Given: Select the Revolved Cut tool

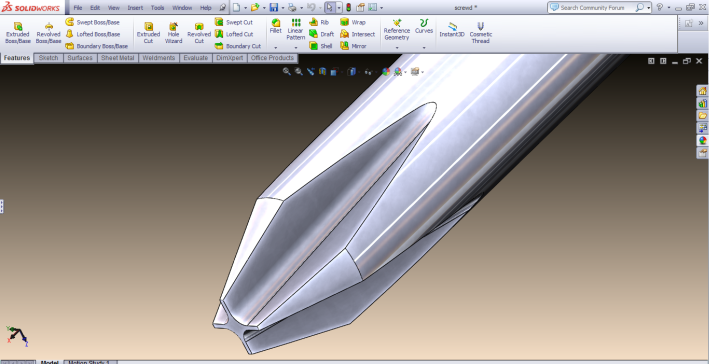Looking at the screenshot, I should (x=199, y=33).
